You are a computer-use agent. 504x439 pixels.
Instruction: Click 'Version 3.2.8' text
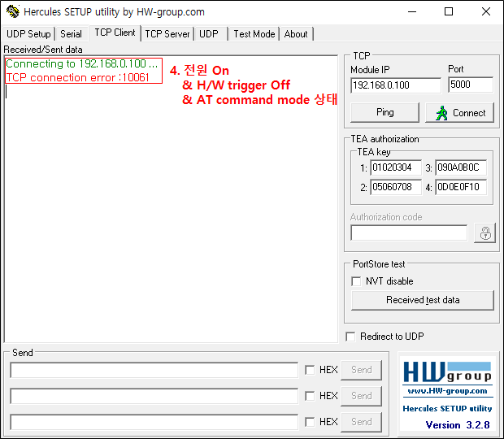pyautogui.click(x=458, y=425)
